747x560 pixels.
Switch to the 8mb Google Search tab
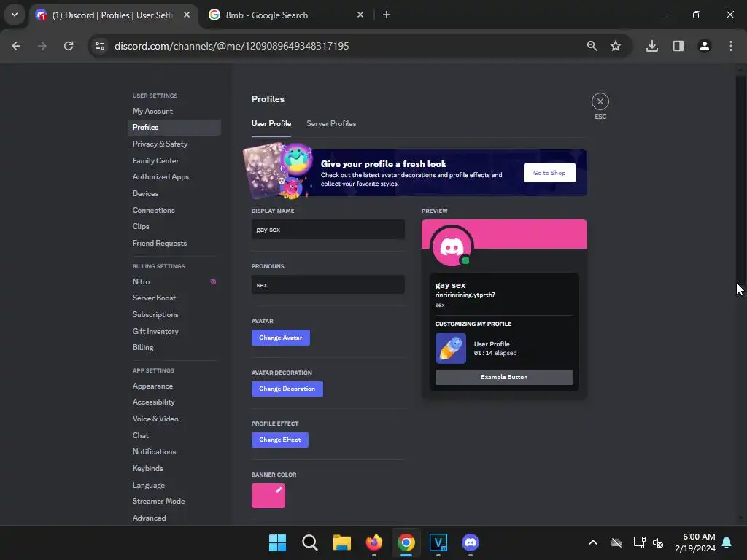[x=286, y=15]
